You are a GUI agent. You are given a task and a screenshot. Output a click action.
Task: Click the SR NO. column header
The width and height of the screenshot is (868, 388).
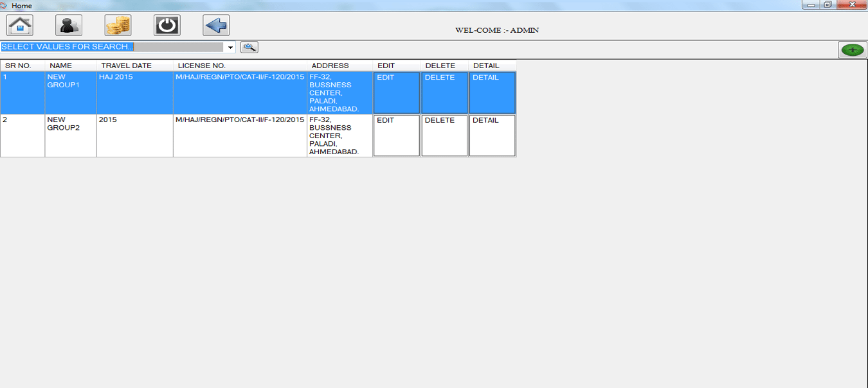[x=23, y=66]
